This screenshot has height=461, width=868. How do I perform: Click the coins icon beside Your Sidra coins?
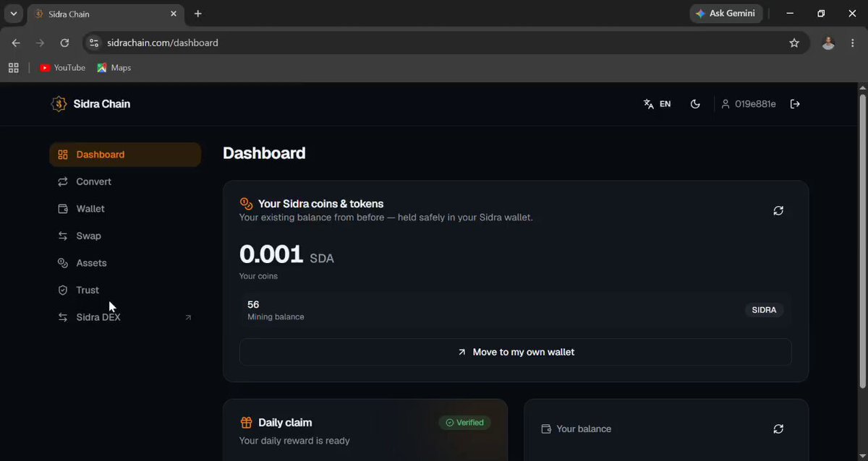(247, 204)
